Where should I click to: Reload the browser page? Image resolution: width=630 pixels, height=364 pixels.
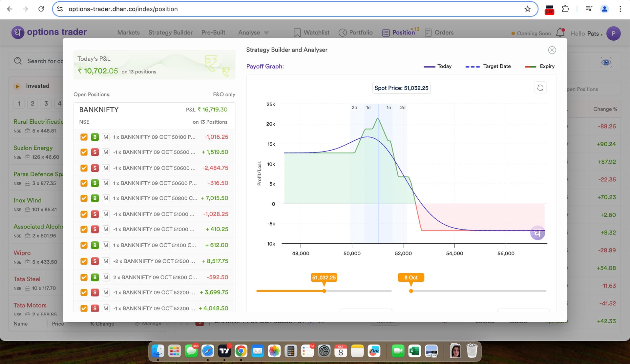point(41,9)
